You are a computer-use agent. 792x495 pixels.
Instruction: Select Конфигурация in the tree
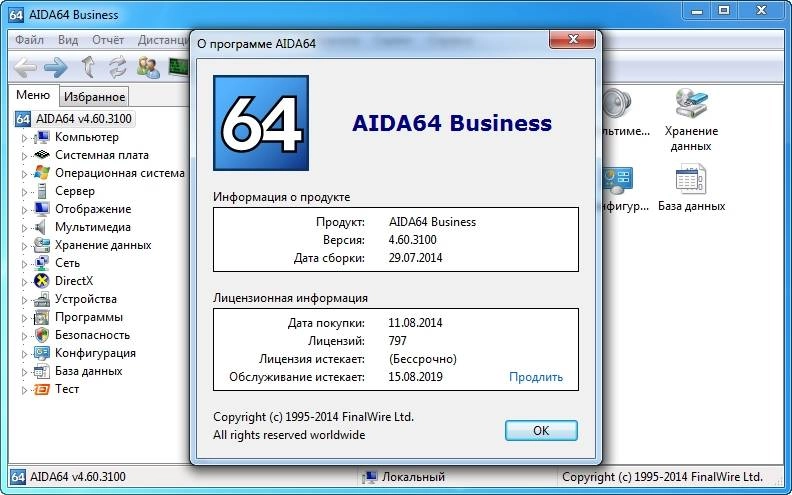point(95,353)
